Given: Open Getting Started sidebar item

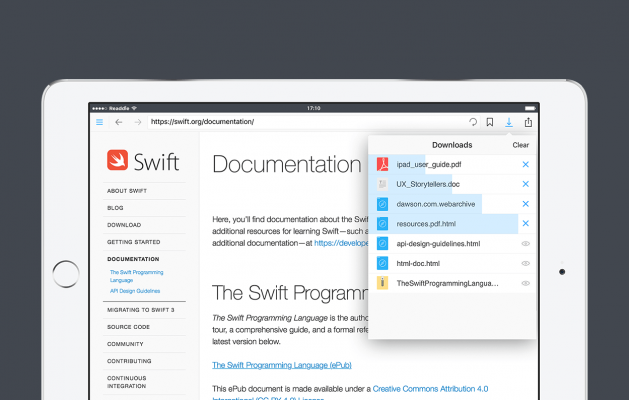Looking at the screenshot, I should [x=134, y=242].
